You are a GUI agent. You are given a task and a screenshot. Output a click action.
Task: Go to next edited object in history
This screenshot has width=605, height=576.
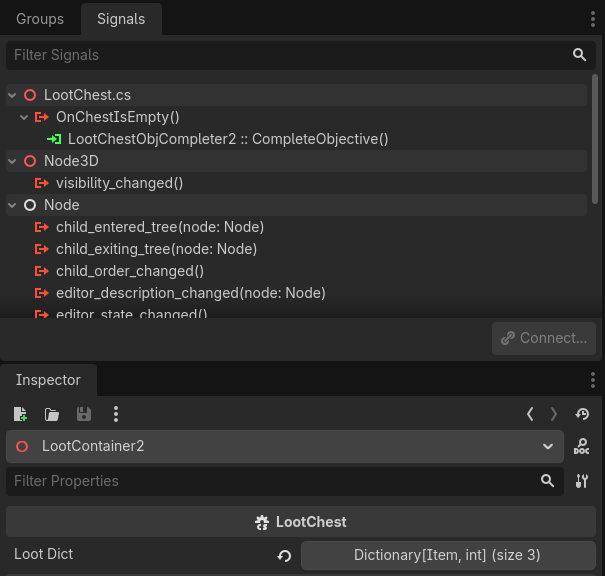pos(554,414)
